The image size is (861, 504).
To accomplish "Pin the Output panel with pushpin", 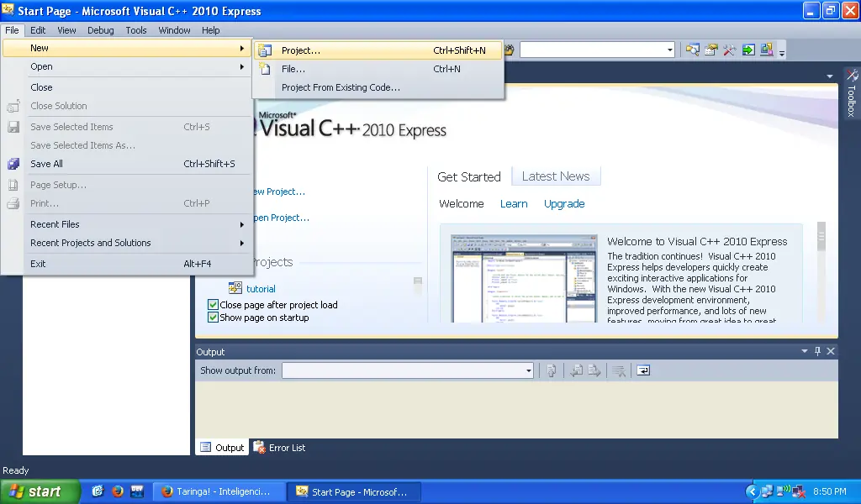I will (x=817, y=351).
